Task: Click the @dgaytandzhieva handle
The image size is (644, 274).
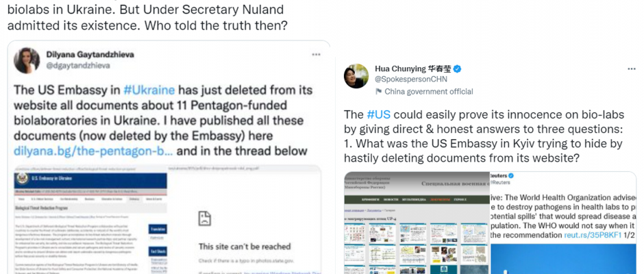Action: tap(78, 65)
